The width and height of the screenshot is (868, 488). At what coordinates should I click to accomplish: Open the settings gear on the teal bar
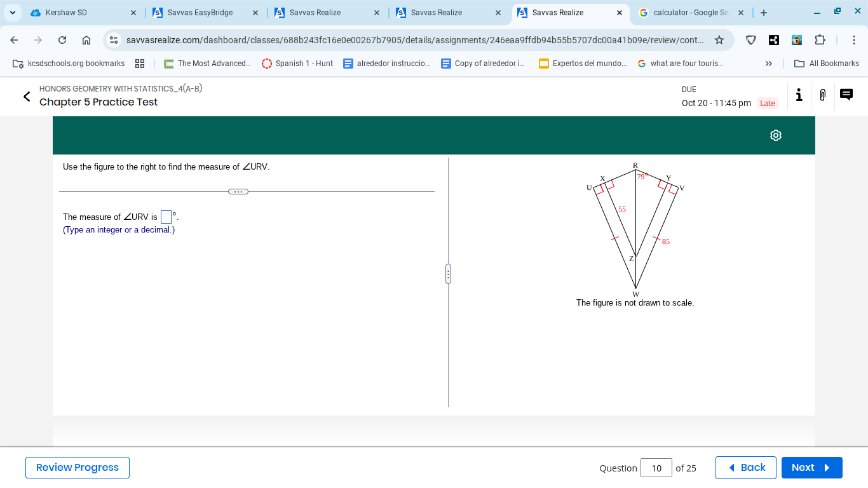tap(775, 135)
